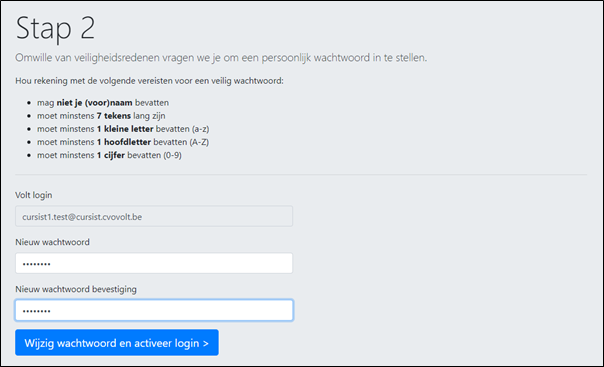Image resolution: width=604 pixels, height=367 pixels.
Task: Click the label above the first password field
Action: click(52, 242)
